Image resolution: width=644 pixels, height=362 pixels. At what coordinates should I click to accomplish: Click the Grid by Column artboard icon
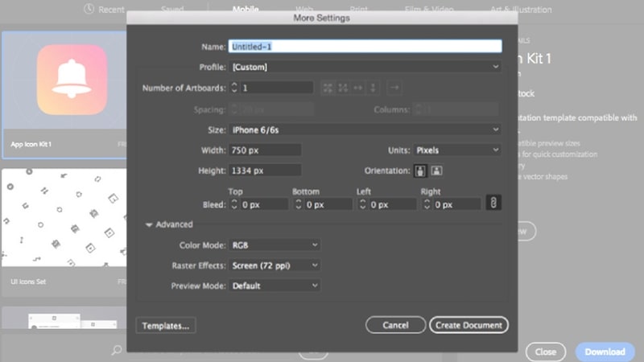pyautogui.click(x=343, y=88)
